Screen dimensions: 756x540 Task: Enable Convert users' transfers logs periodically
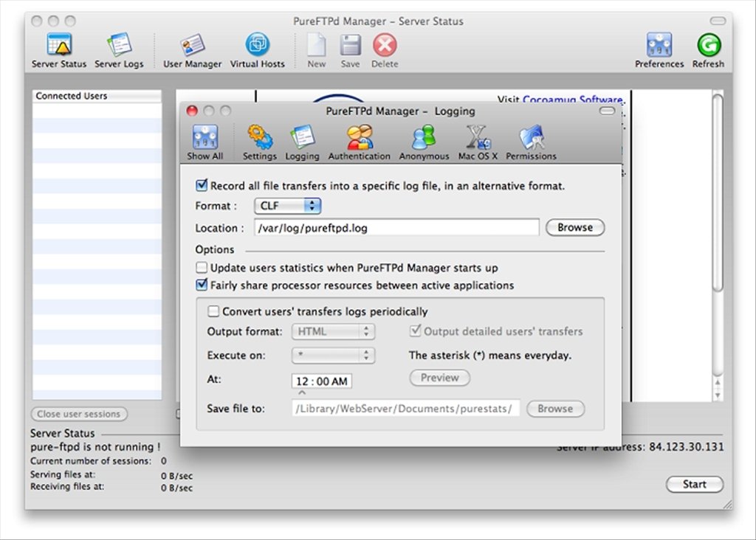click(213, 311)
